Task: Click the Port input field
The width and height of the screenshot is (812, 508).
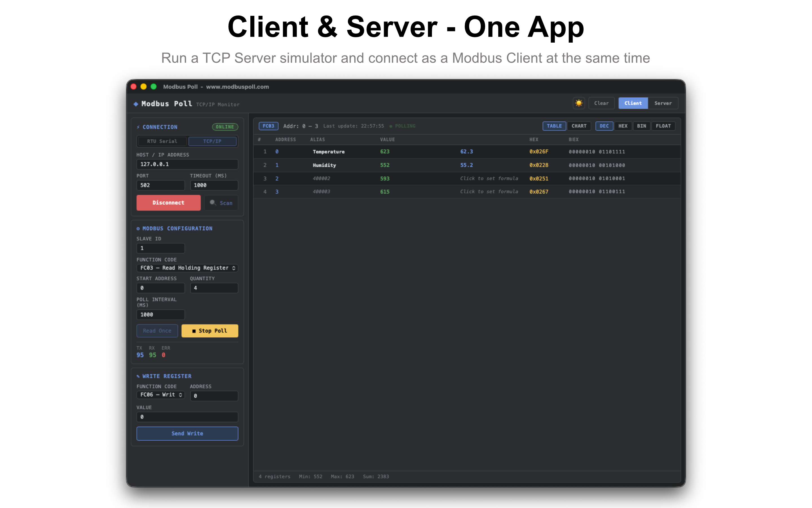Action: point(161,185)
